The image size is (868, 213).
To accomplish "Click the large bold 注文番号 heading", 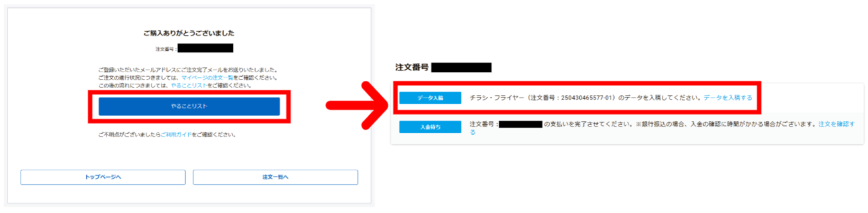I will 412,67.
